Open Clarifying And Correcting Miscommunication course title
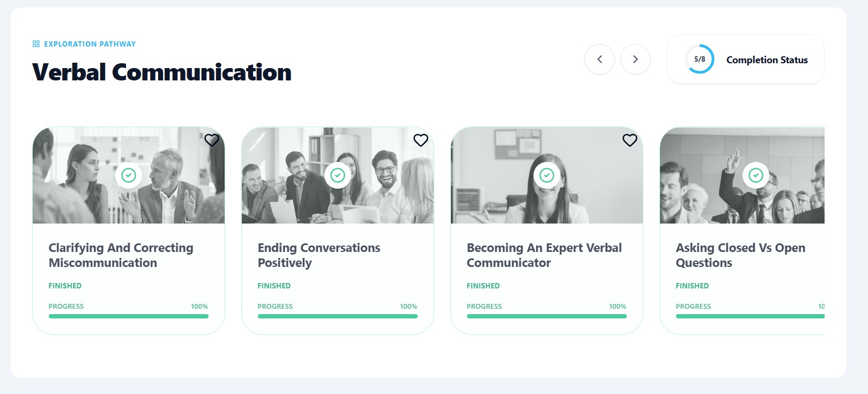The image size is (868, 394). click(x=121, y=255)
